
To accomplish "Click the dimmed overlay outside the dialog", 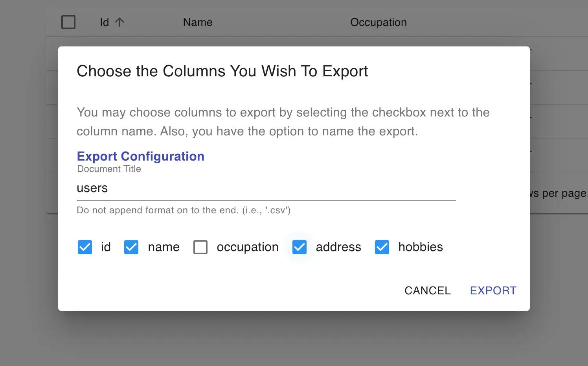I will 24,338.
